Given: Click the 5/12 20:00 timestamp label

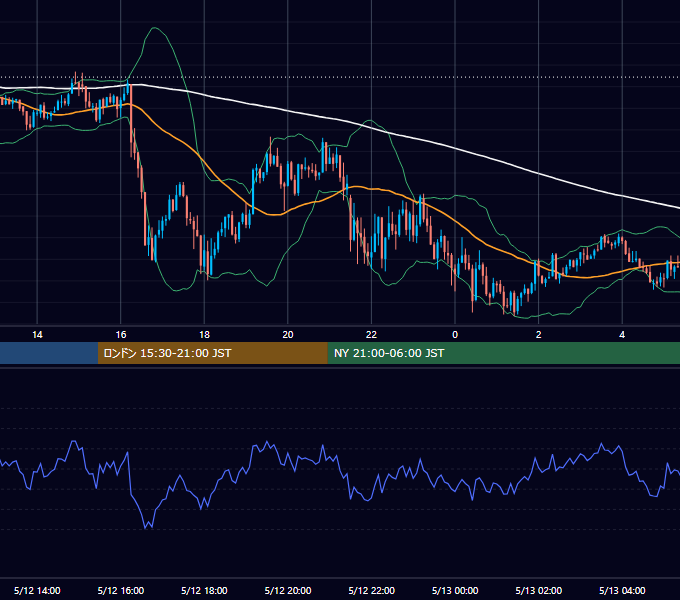Looking at the screenshot, I should point(288,590).
